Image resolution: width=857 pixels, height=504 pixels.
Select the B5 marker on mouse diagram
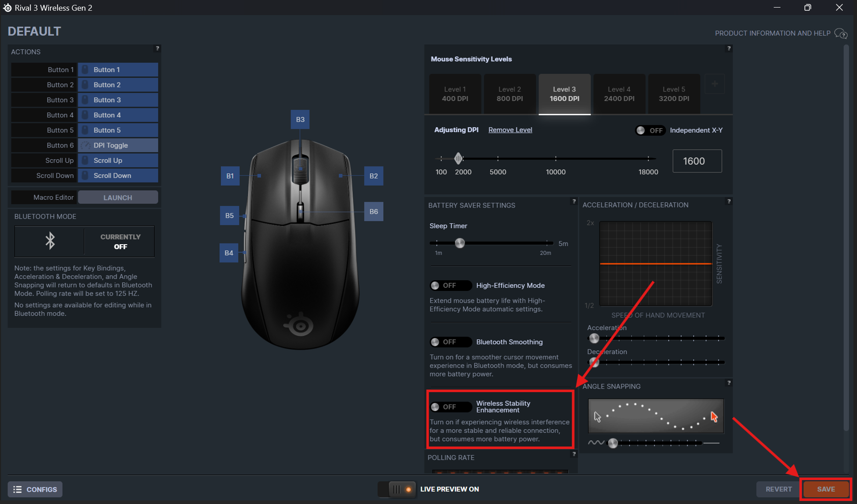[230, 216]
